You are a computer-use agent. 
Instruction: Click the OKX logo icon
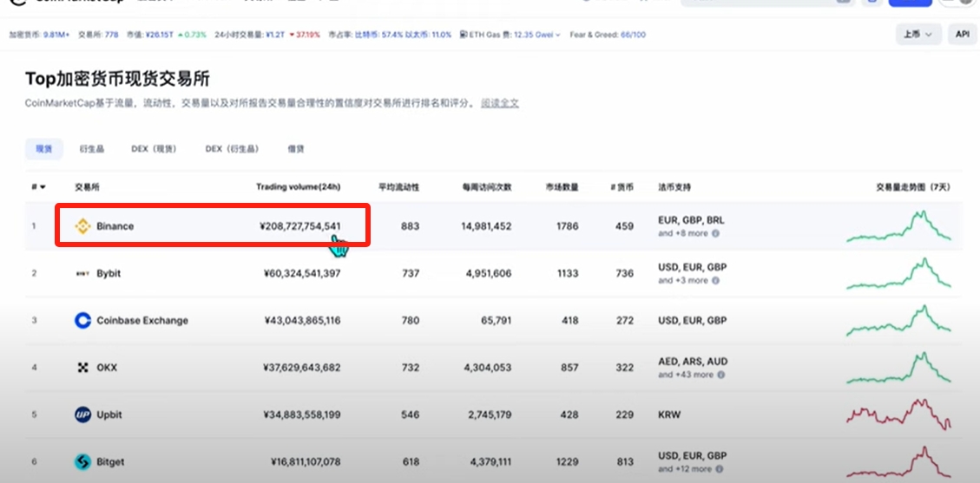tap(82, 368)
